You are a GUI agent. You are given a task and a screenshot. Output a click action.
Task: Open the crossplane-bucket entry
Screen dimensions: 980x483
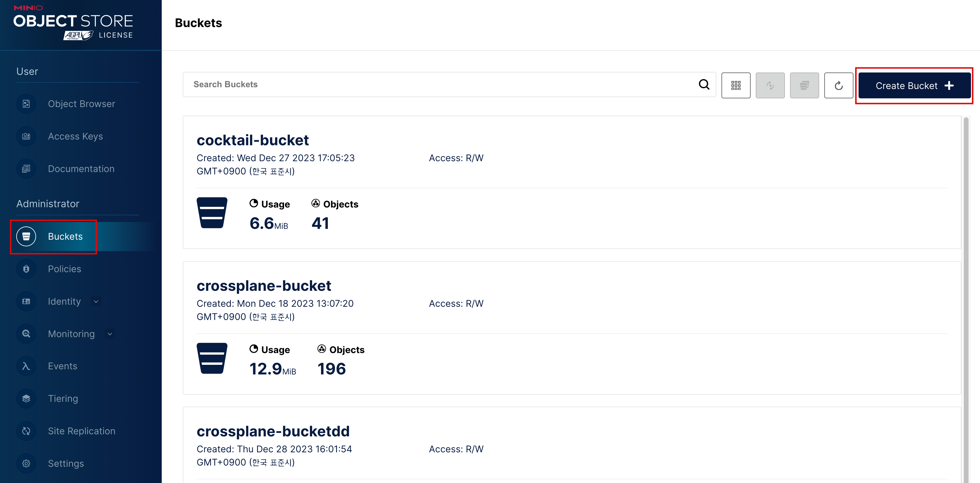tap(264, 286)
